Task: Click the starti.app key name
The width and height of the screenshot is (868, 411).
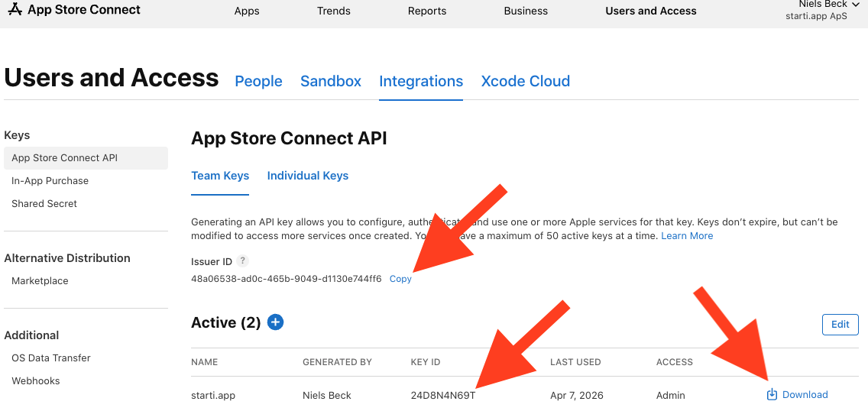Action: (x=212, y=396)
